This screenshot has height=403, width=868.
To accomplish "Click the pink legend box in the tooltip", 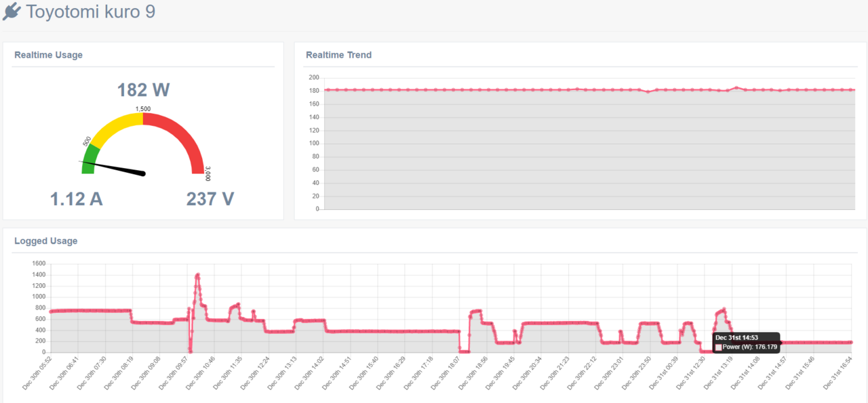I will (719, 347).
